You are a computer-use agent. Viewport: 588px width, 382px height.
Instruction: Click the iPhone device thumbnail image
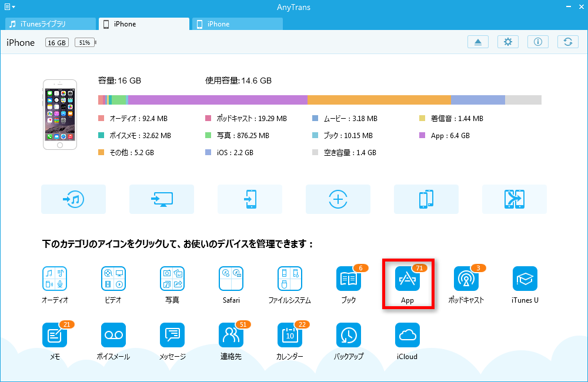pyautogui.click(x=59, y=115)
